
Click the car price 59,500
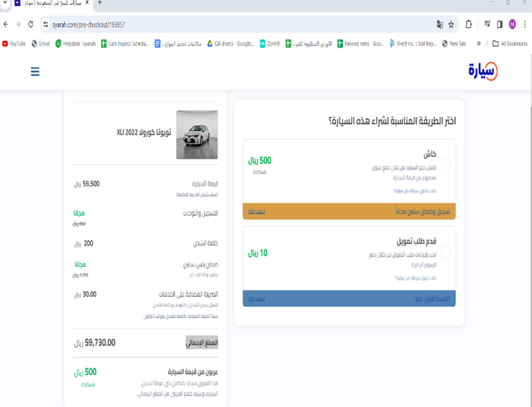point(87,184)
